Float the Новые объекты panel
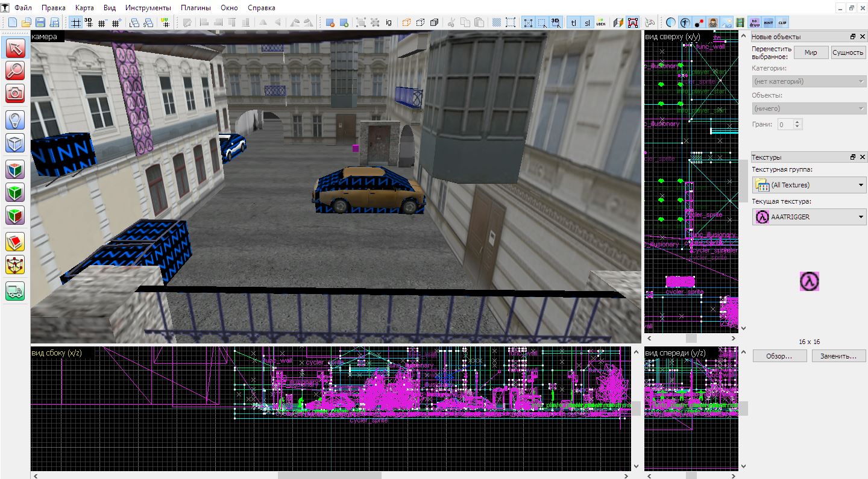This screenshot has width=868, height=479. coord(853,37)
